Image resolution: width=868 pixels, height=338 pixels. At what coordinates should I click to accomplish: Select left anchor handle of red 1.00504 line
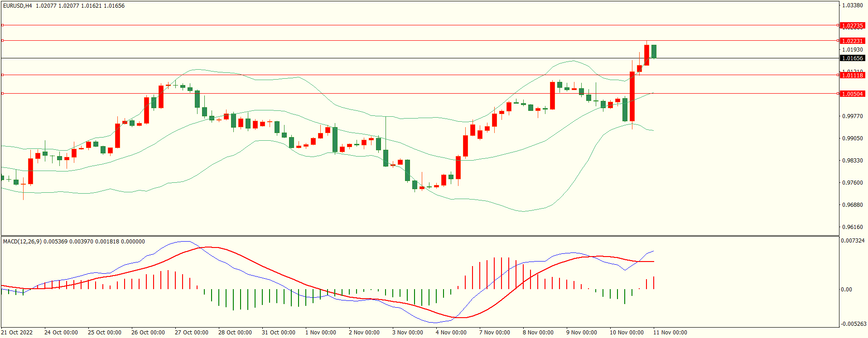tap(2, 94)
